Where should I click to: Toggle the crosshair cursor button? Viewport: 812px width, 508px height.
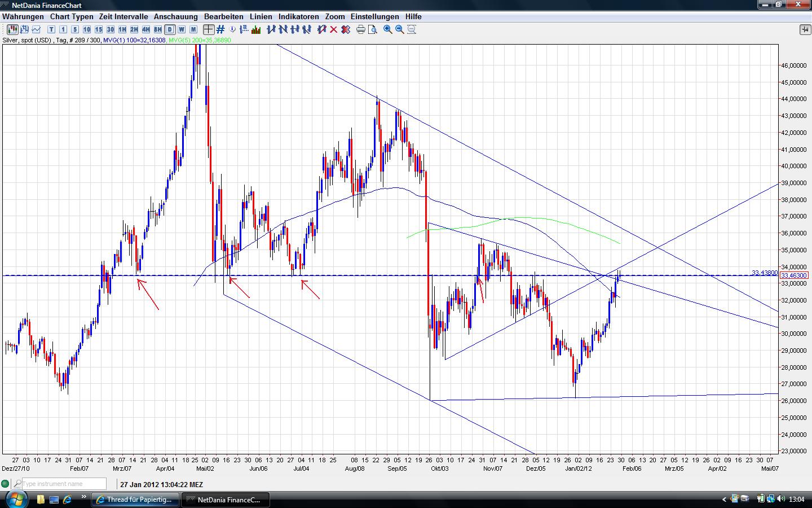209,29
